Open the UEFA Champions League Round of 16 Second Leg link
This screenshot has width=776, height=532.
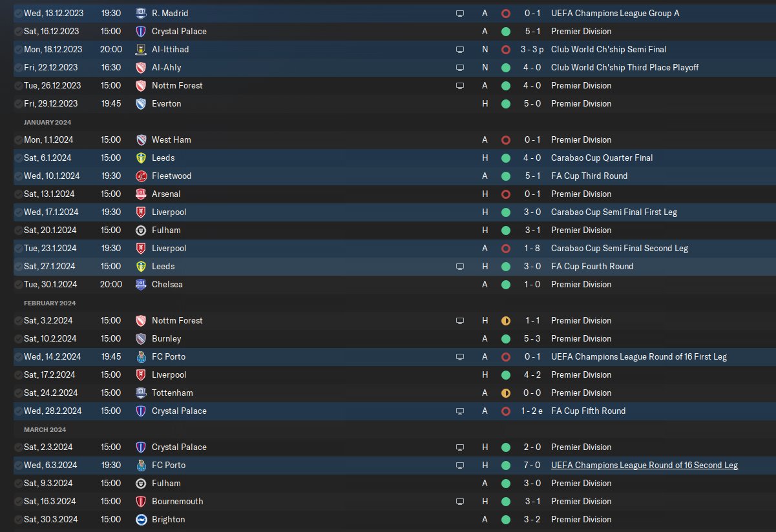(644, 465)
